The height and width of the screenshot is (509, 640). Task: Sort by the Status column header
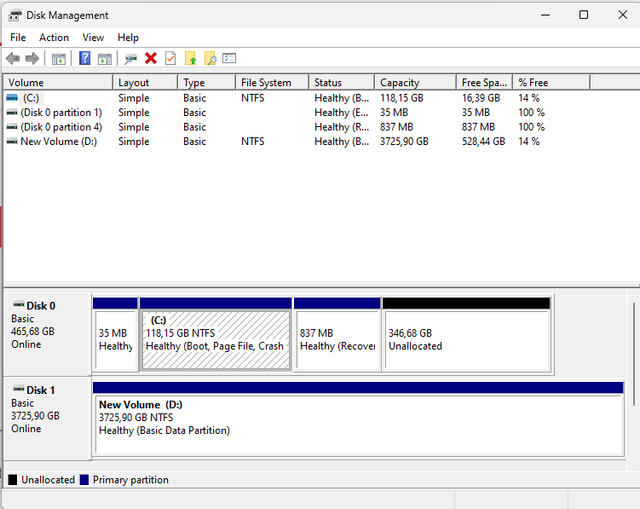tap(342, 82)
